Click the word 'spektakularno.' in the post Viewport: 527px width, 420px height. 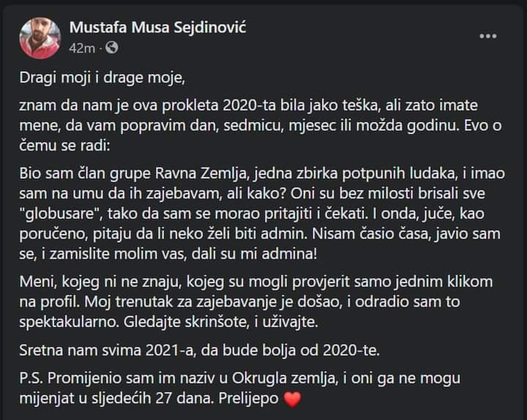tap(70, 322)
